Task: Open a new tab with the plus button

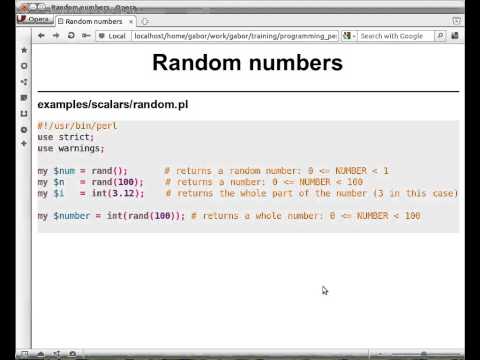Action: click(145, 22)
